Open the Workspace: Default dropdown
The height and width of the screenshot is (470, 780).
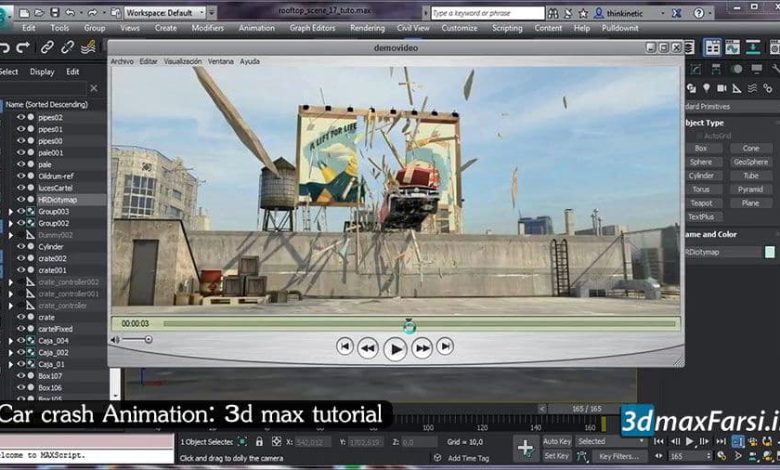tap(165, 12)
